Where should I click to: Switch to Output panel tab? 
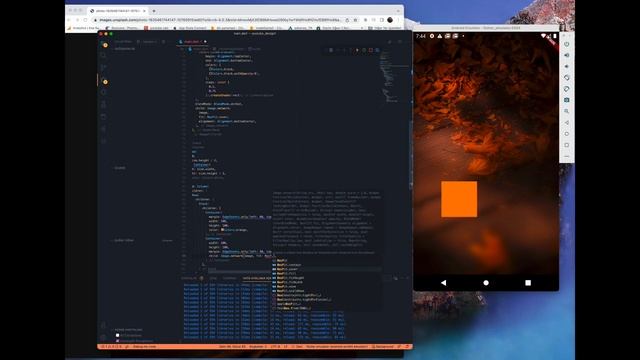coord(213,278)
